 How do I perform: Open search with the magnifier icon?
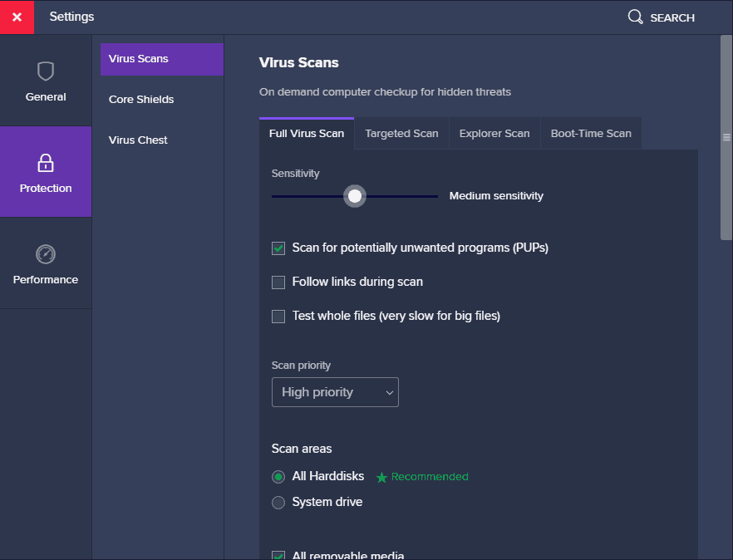[634, 17]
